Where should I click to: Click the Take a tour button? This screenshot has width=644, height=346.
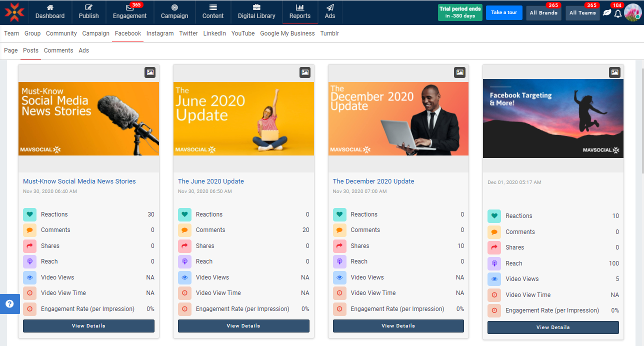(503, 12)
